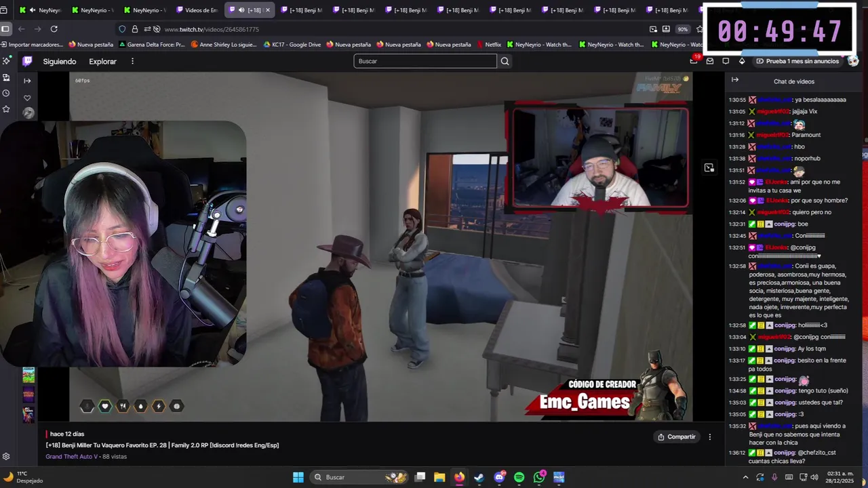Switch to the Videos de Em tab
The height and width of the screenshot is (488, 868).
pos(197,10)
